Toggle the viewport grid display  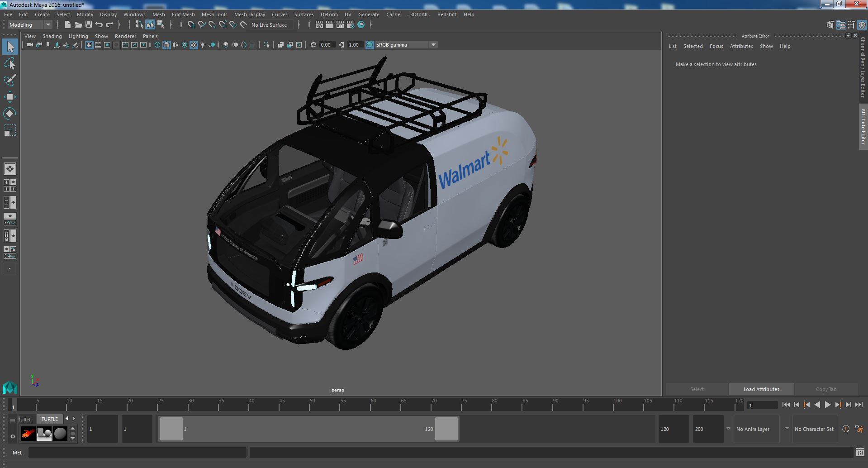89,45
